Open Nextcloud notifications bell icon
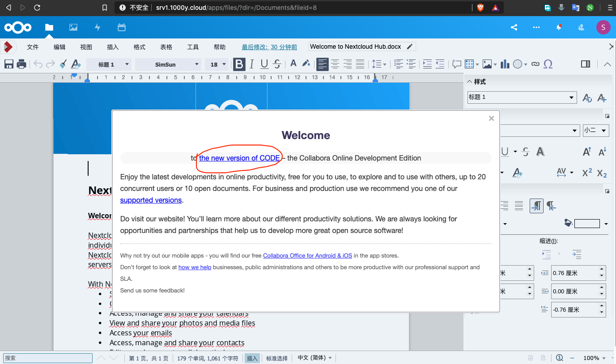This screenshot has width=616, height=364. coord(559,27)
